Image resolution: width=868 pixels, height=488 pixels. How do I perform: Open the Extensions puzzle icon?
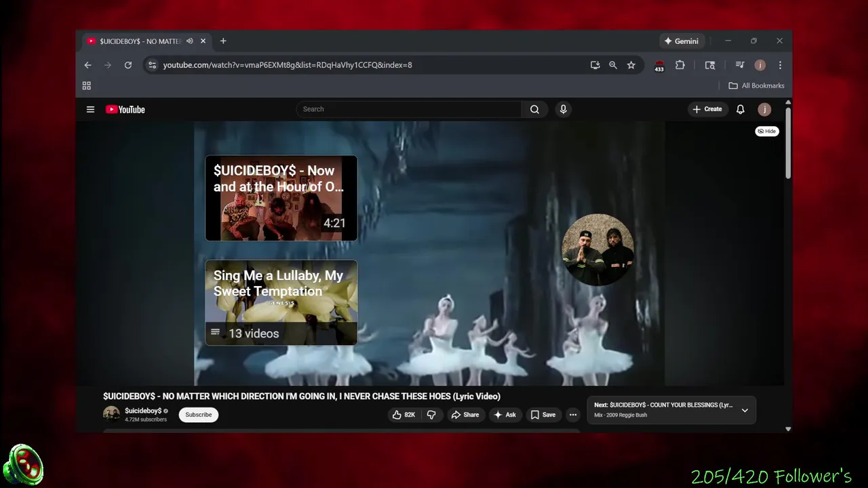(x=680, y=65)
